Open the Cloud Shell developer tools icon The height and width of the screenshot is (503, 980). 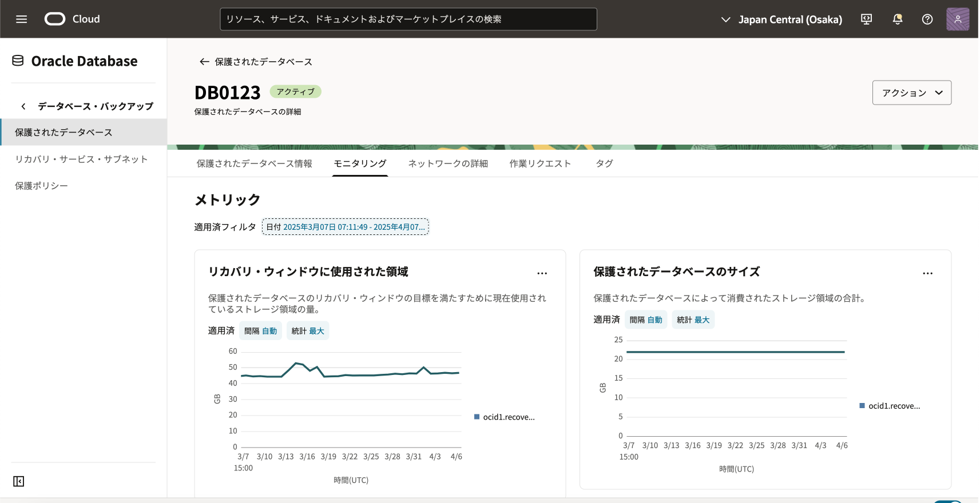pos(866,19)
